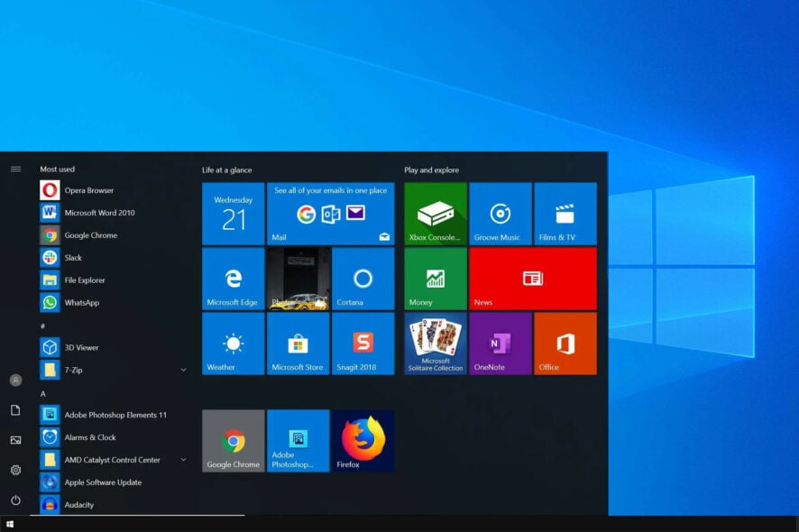Launch the Microsoft Edge tile
The height and width of the screenshot is (532, 799).
pyautogui.click(x=234, y=279)
